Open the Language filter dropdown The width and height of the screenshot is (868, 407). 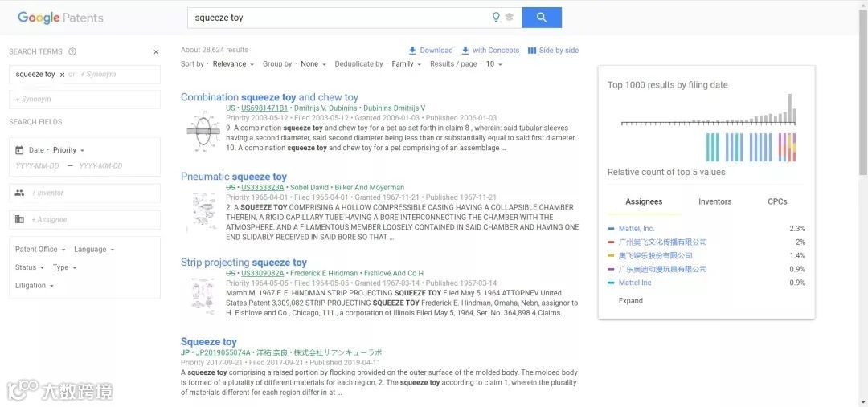coord(94,250)
